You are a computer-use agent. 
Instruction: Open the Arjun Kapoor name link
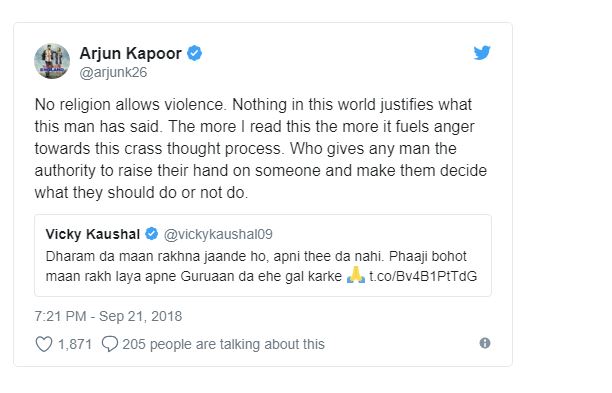coord(130,53)
